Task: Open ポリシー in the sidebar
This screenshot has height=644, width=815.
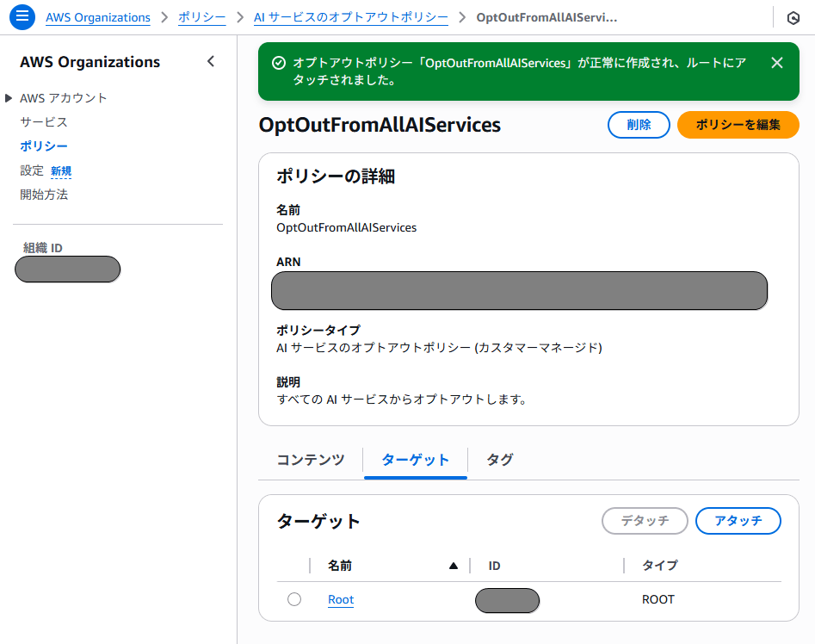Action: pyautogui.click(x=44, y=146)
